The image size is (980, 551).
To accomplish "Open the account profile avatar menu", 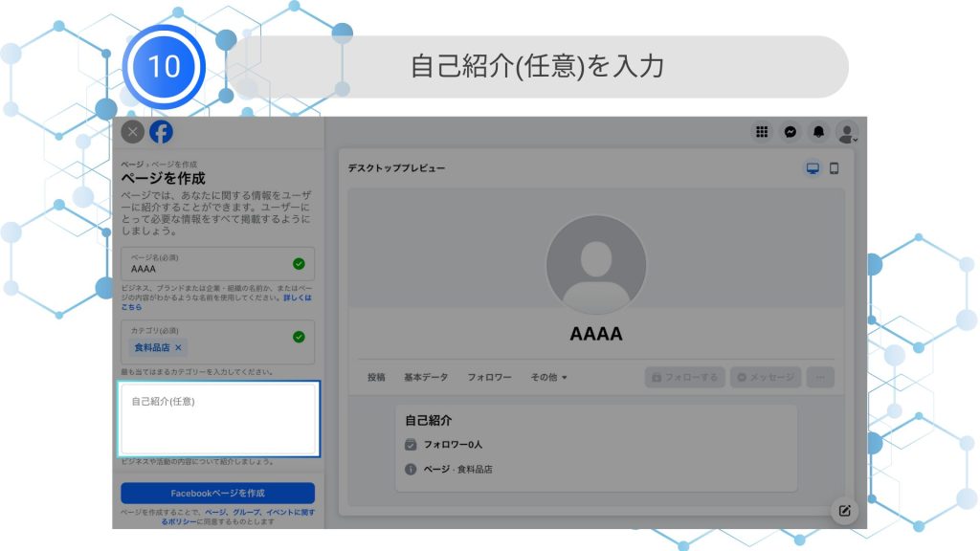I will [x=846, y=132].
